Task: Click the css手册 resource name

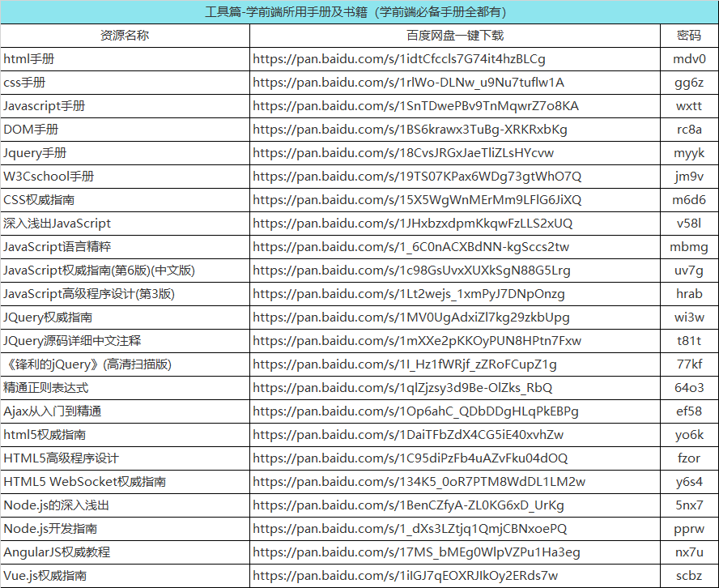Action: [24, 83]
